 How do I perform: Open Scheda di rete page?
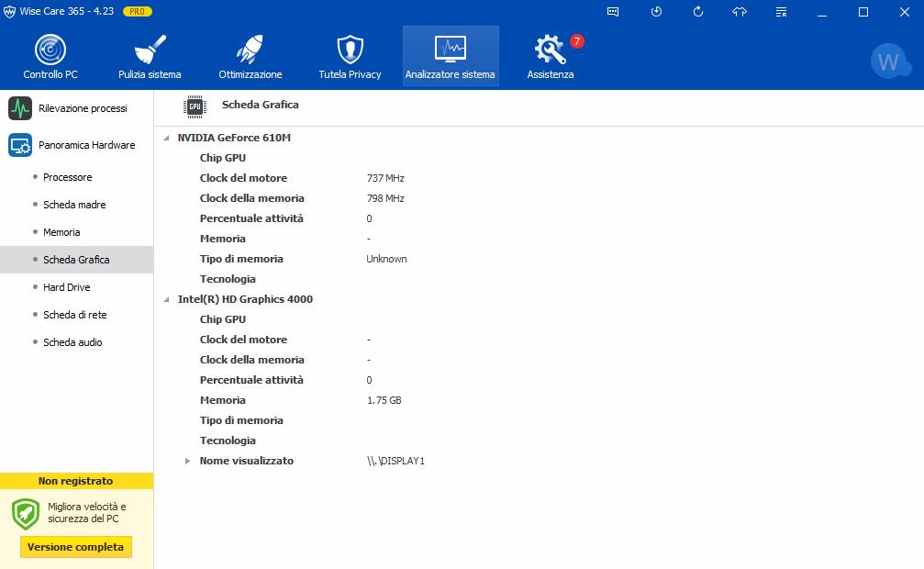pyautogui.click(x=76, y=315)
